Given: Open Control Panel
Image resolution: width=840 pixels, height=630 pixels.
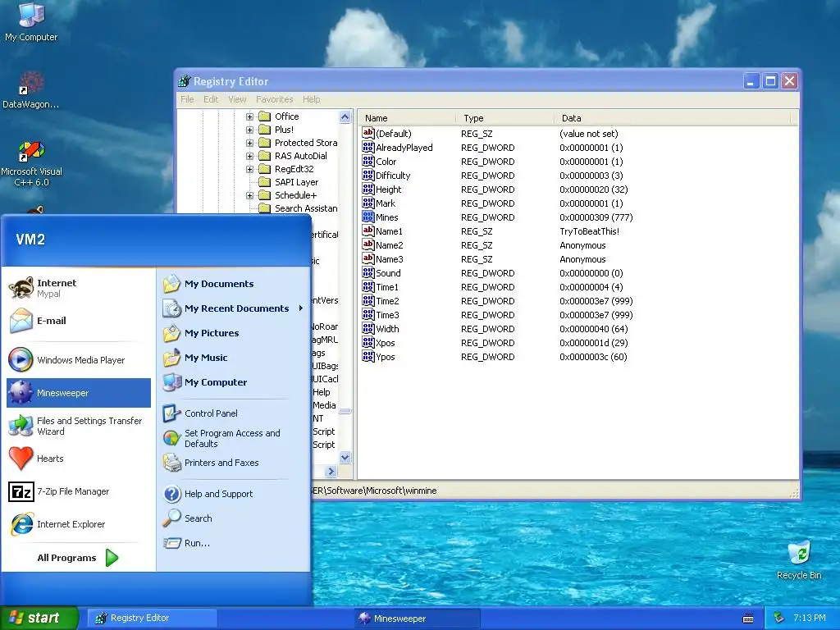Looking at the screenshot, I should pos(233,413).
